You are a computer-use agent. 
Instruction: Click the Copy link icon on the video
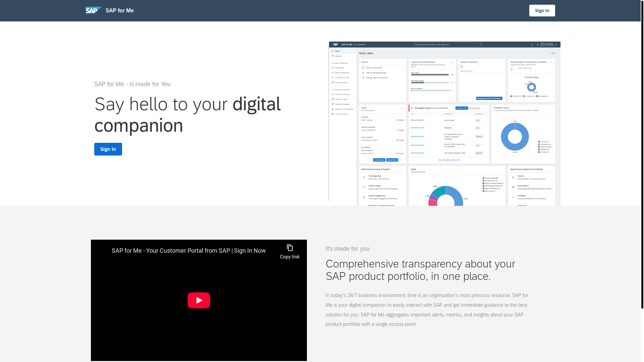coord(290,252)
